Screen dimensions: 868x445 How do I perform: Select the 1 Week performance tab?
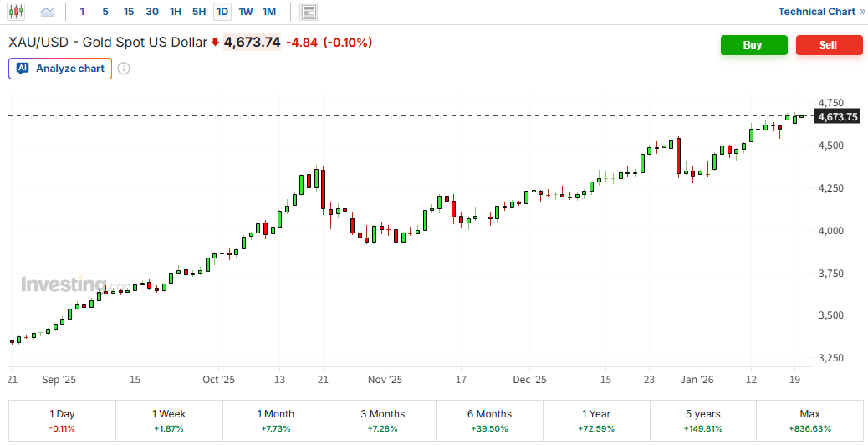tap(169, 421)
